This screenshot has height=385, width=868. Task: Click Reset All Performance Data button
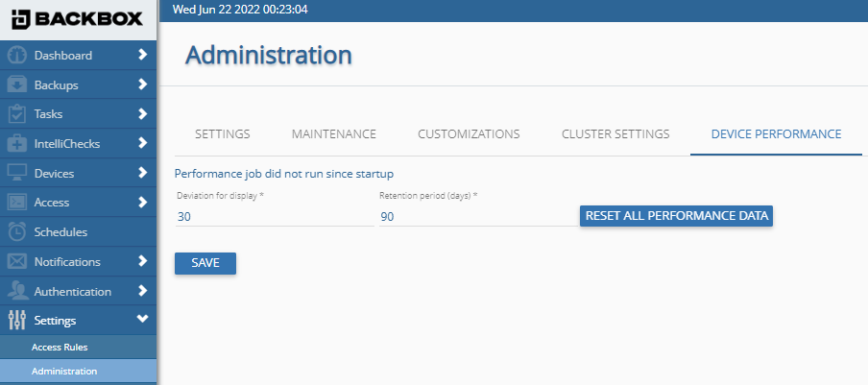pos(676,216)
